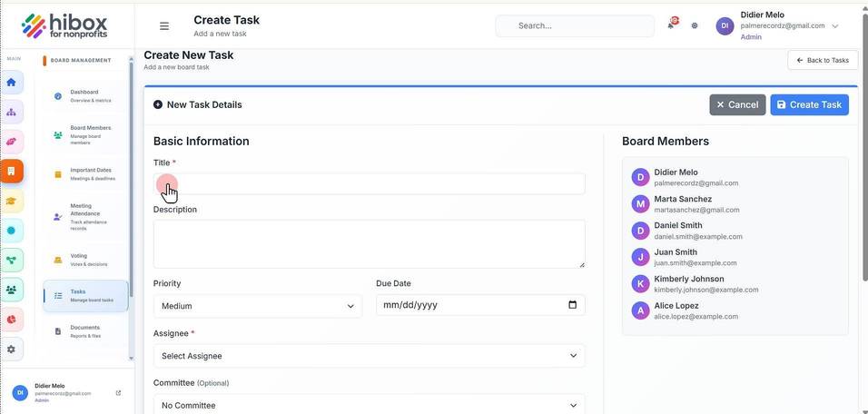Click Juan Smith's avatar in Board Members
This screenshot has height=414, width=868.
(640, 257)
